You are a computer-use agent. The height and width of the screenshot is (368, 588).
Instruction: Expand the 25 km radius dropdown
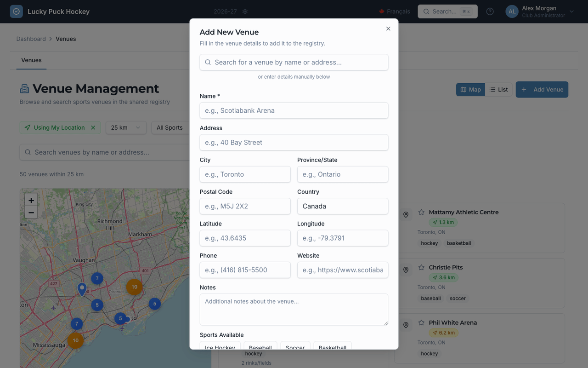click(x=126, y=127)
